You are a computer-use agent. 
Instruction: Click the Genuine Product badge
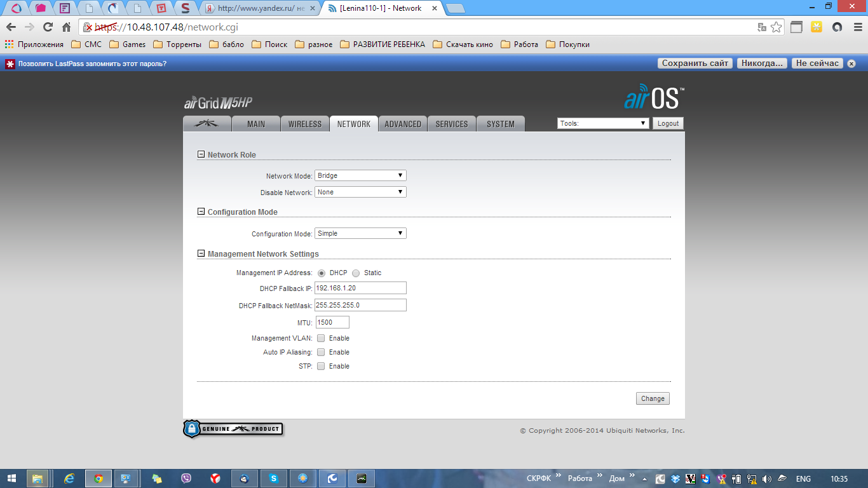coord(233,429)
